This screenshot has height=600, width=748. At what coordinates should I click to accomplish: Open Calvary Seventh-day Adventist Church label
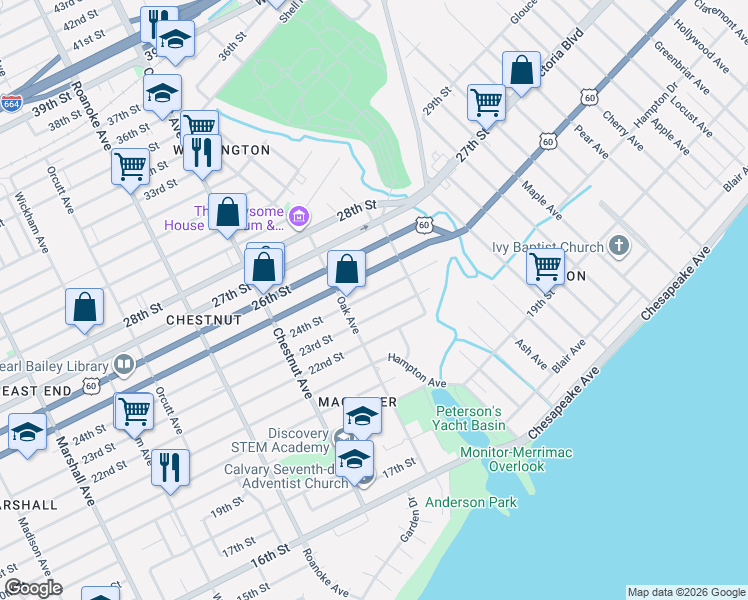point(286,476)
